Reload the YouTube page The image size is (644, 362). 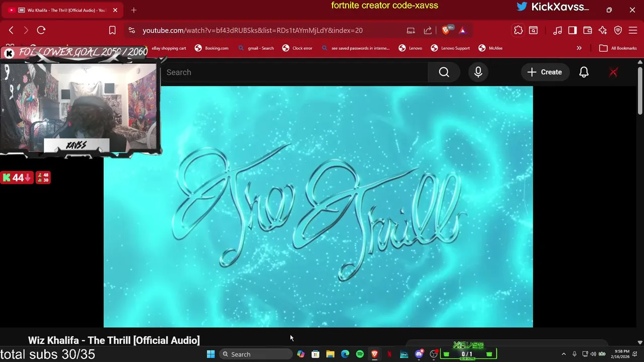point(41,30)
